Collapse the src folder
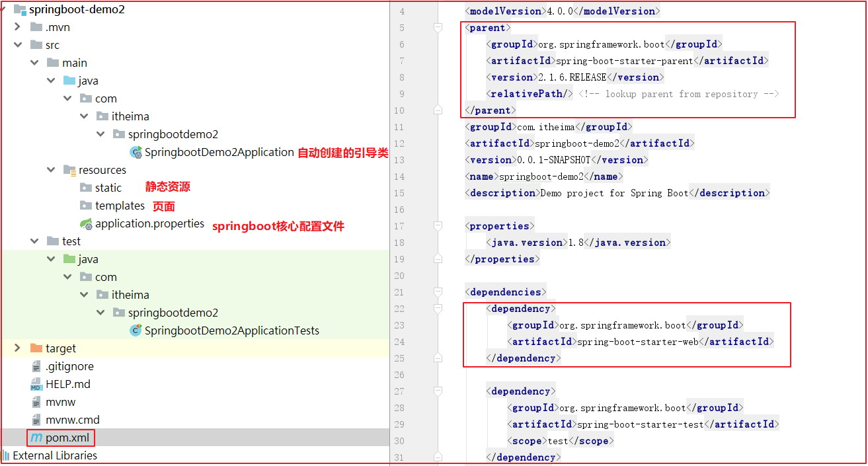 [x=18, y=45]
